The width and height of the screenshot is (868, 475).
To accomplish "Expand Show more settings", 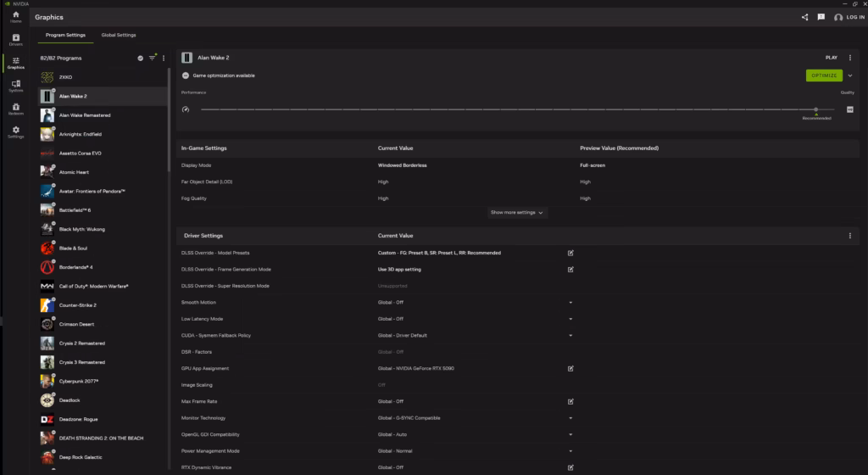I will [x=517, y=213].
